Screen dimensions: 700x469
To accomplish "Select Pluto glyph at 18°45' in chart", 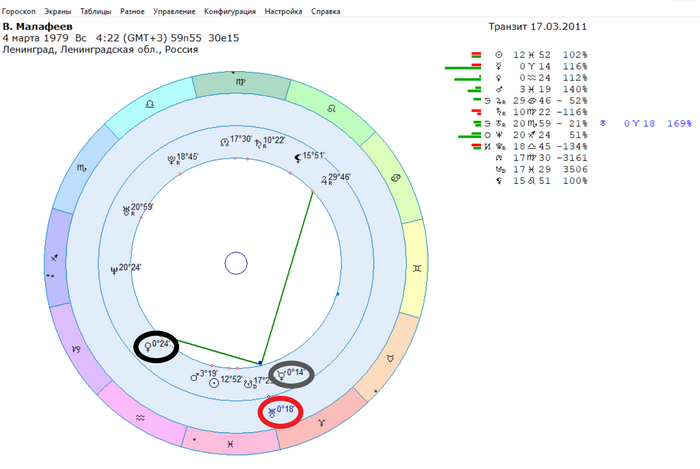I will click(x=171, y=159).
